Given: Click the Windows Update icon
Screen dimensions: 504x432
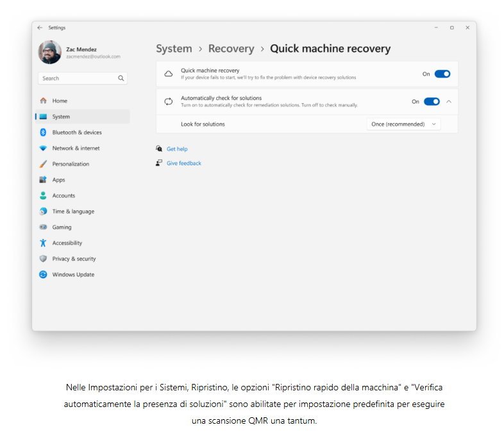Looking at the screenshot, I should (x=43, y=274).
